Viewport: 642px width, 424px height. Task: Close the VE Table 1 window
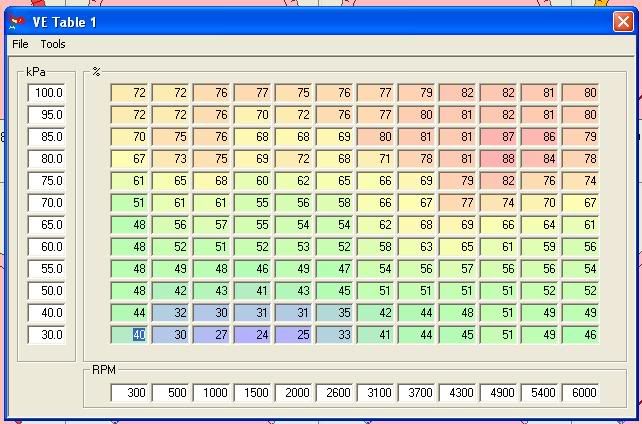pyautogui.click(x=622, y=20)
